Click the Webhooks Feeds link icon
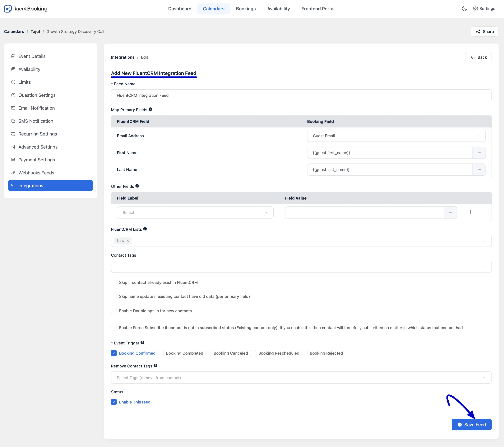This screenshot has height=447, width=504. (x=13, y=173)
